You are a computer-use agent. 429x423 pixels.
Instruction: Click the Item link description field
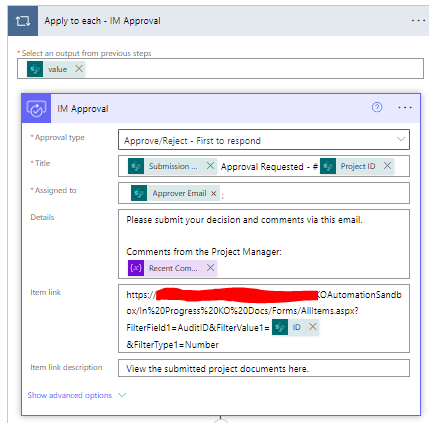click(264, 368)
